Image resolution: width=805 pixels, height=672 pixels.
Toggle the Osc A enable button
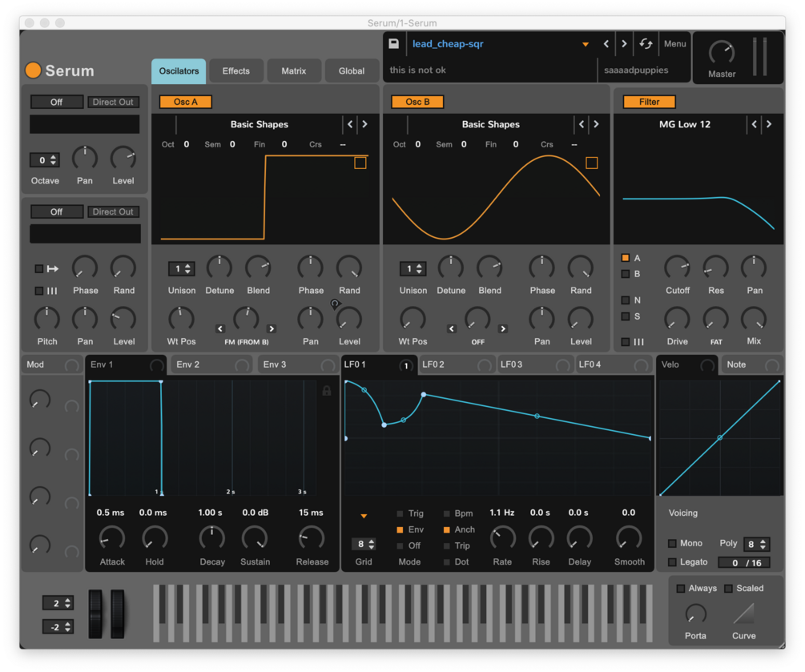point(185,102)
